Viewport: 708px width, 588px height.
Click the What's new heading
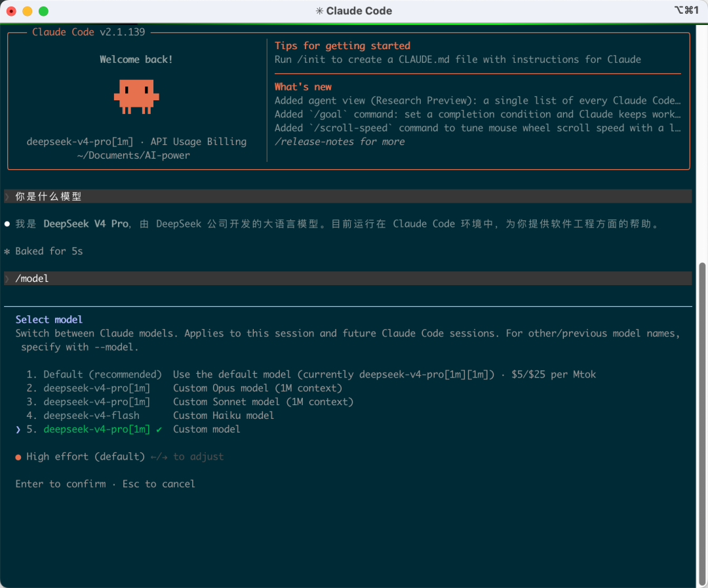tap(303, 87)
